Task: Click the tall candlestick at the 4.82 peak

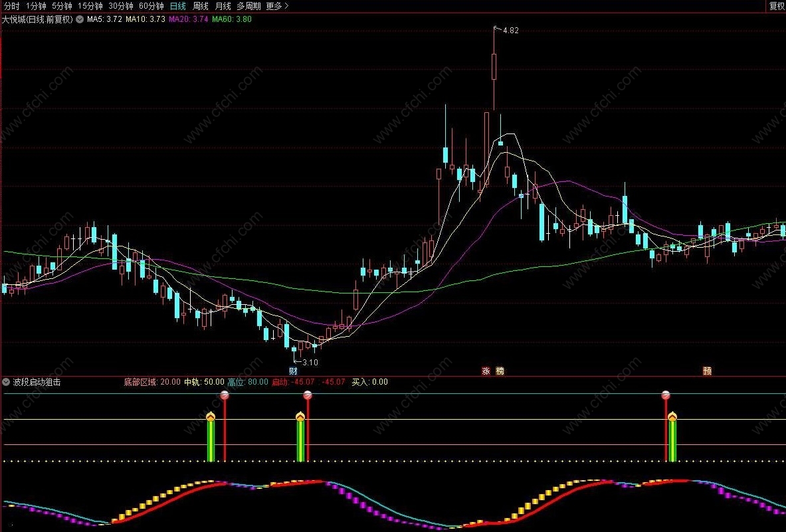Action: (494, 67)
